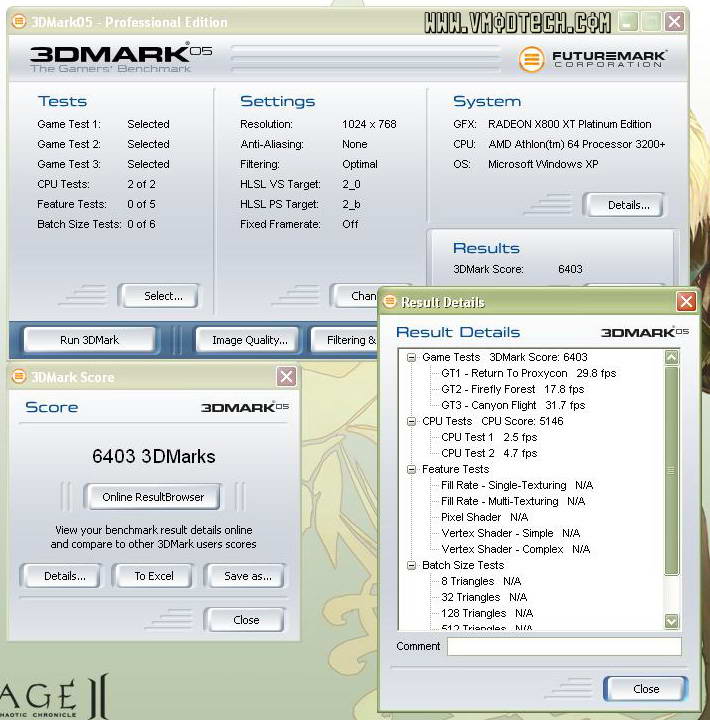710x720 pixels.
Task: Click Details in 3DMark Score window
Action: 61,576
